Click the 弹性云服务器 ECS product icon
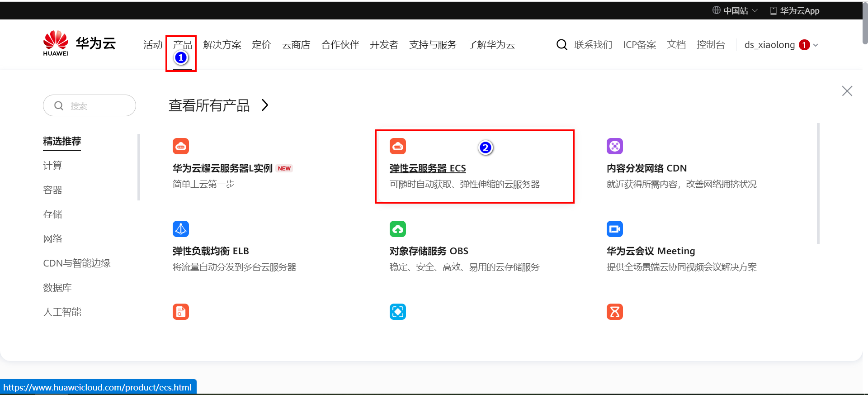 tap(398, 146)
